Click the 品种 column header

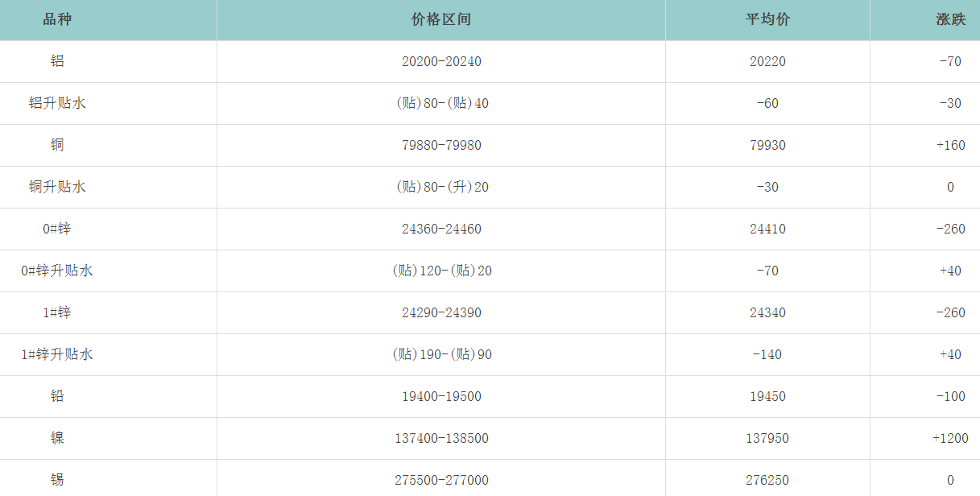pos(57,19)
